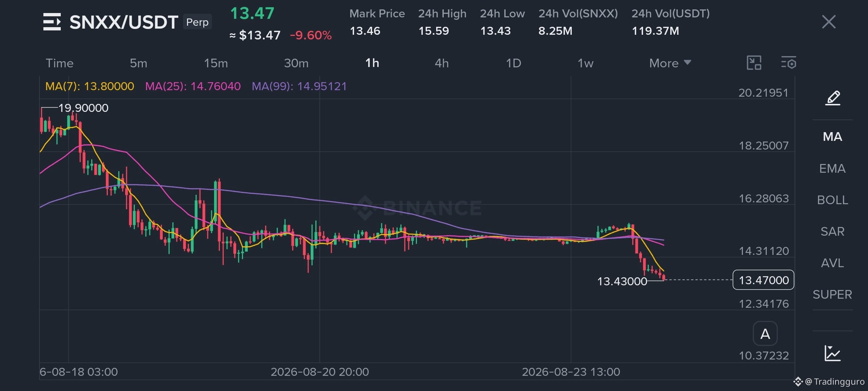Toggle the SUPER indicator
868x391 pixels.
[x=833, y=295]
